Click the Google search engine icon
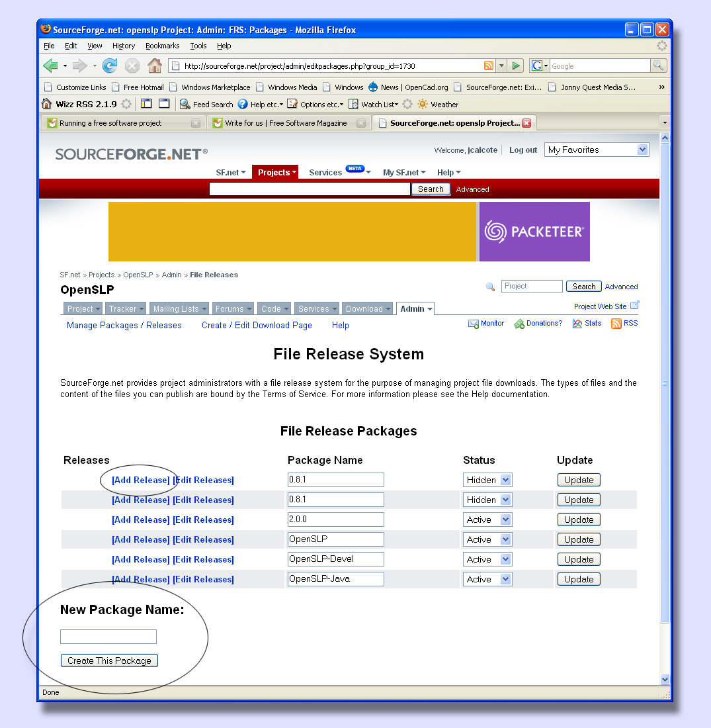 coord(537,66)
